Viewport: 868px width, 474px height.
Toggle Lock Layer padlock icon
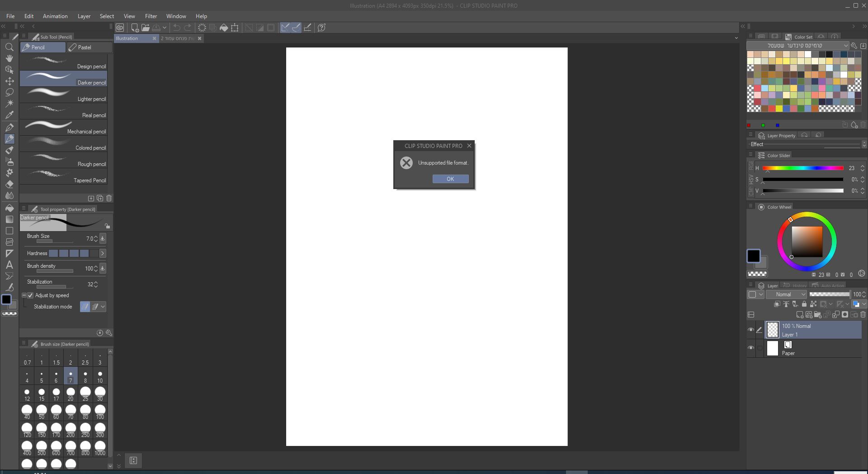(804, 304)
